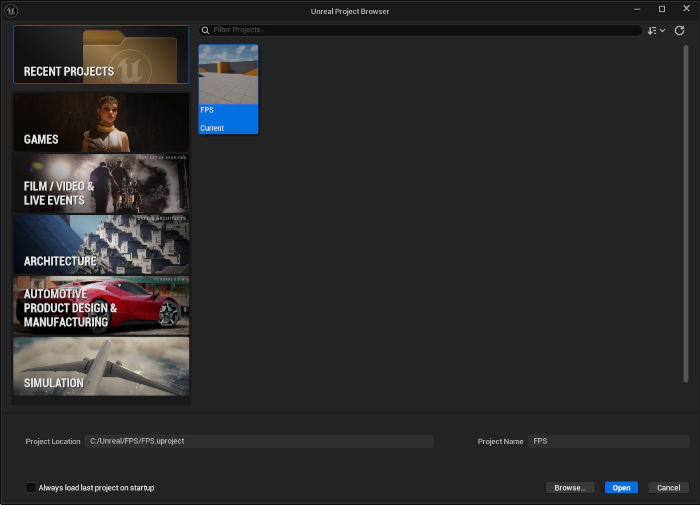
Task: Choose the Architecture category
Action: (101, 244)
